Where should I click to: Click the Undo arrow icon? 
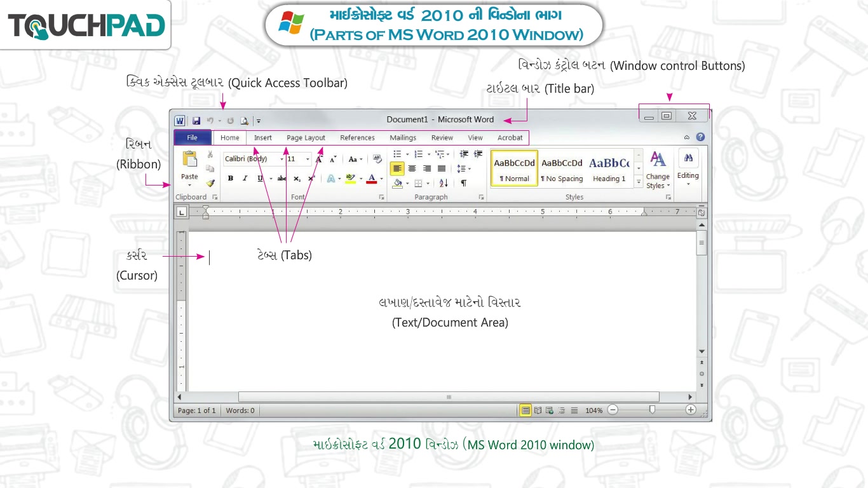tap(210, 120)
